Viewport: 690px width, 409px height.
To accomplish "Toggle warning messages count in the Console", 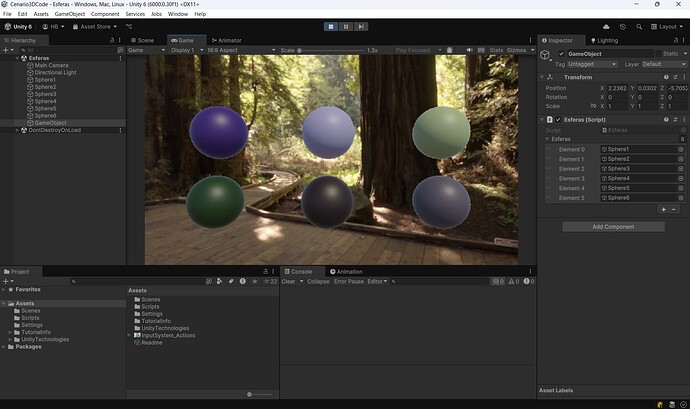I will click(x=514, y=281).
